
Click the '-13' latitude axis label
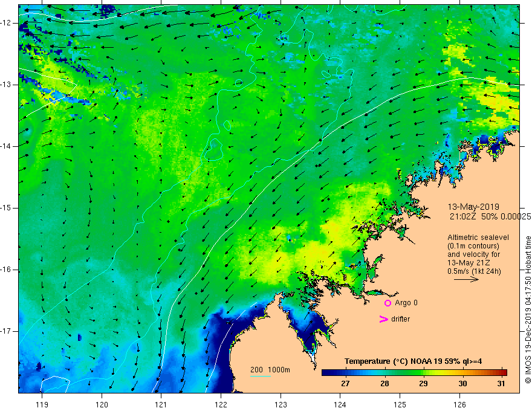click(6, 85)
